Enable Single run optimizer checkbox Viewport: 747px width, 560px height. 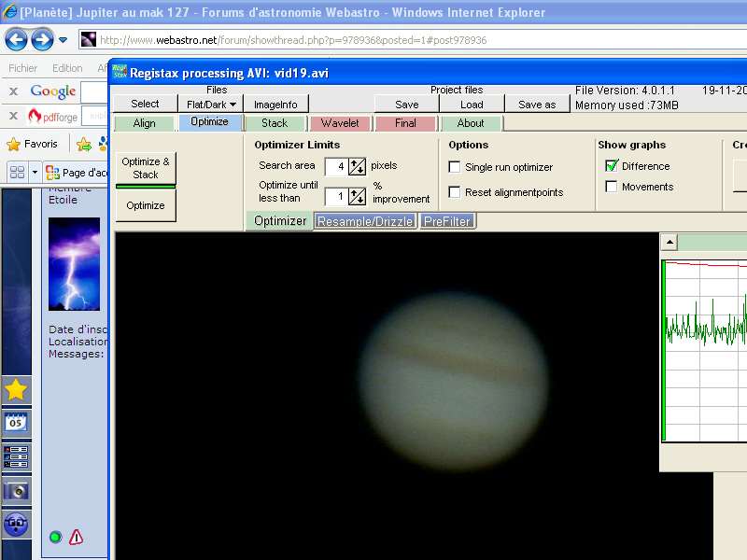455,167
